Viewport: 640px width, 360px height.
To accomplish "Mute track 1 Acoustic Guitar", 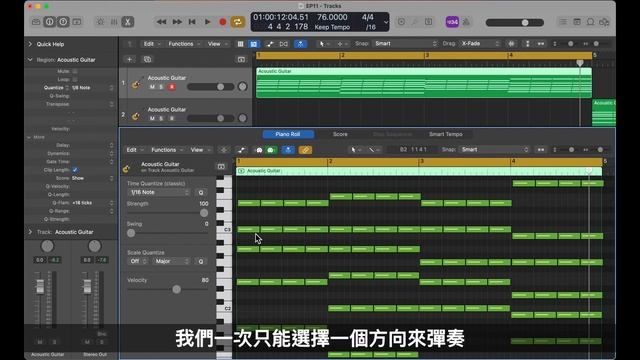I will tap(152, 87).
